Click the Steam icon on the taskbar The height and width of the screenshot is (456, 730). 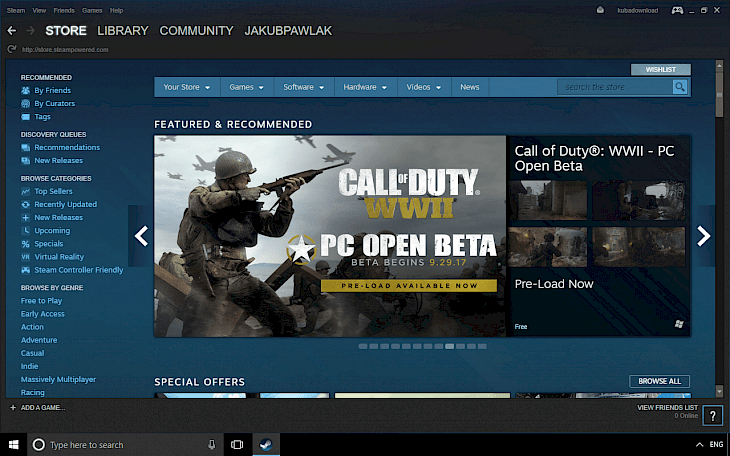click(266, 444)
